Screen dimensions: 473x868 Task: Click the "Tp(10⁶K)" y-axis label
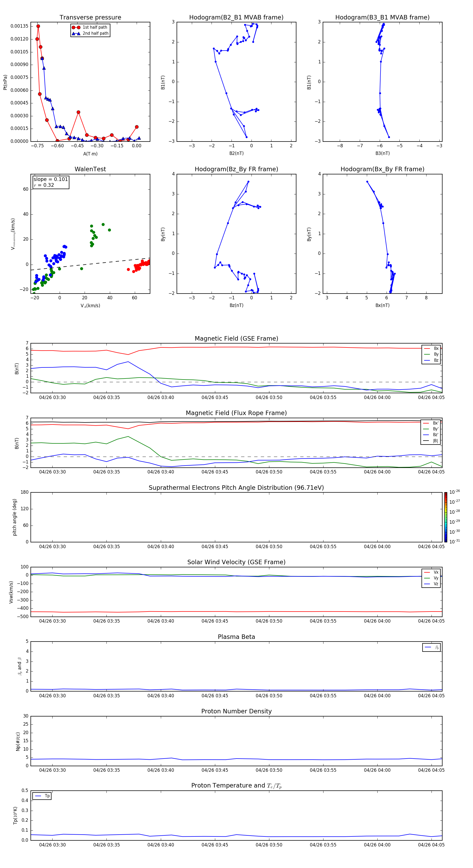(15, 815)
